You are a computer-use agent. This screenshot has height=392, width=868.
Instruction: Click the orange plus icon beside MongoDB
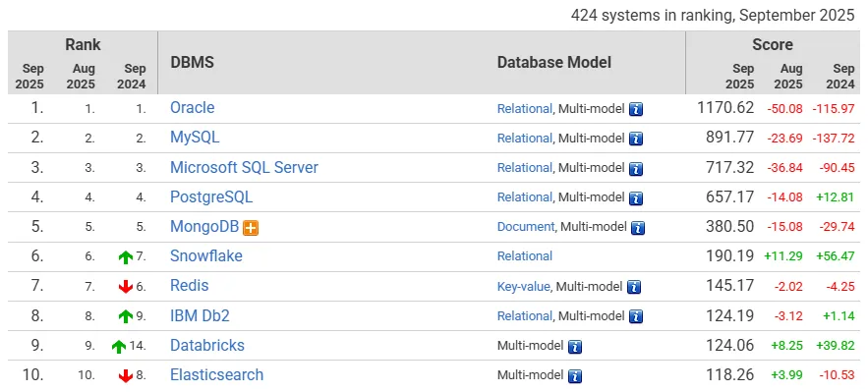(251, 227)
